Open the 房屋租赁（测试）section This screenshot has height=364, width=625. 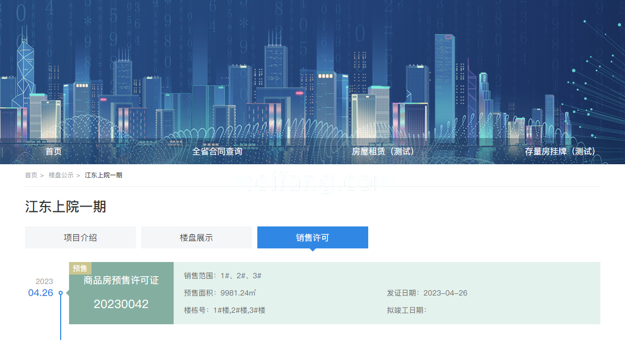click(x=384, y=151)
